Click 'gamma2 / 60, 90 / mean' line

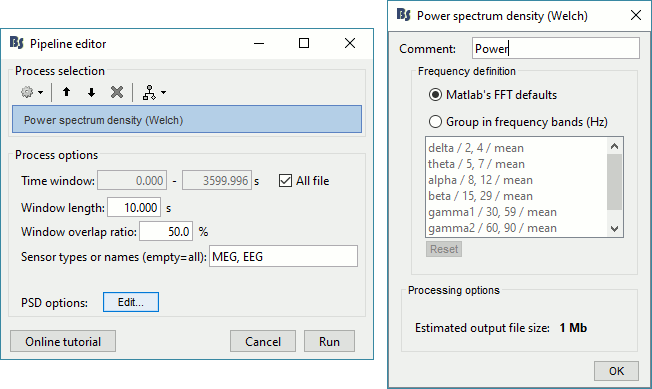point(492,228)
